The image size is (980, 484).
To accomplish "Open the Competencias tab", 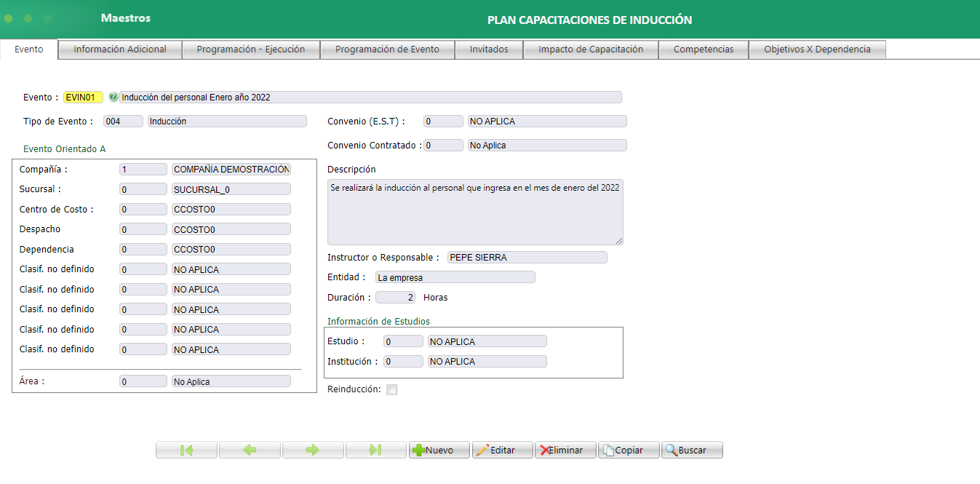I will point(703,49).
